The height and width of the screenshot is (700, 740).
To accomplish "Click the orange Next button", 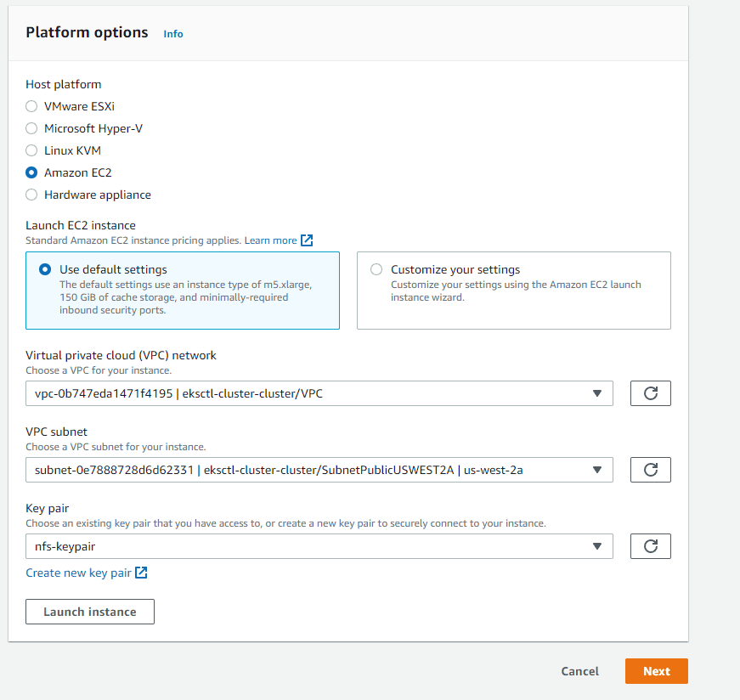I will click(656, 671).
